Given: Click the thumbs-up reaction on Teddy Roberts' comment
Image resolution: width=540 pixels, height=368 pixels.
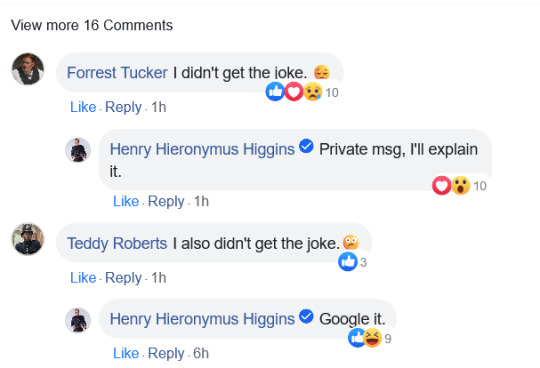Looking at the screenshot, I should click(348, 262).
